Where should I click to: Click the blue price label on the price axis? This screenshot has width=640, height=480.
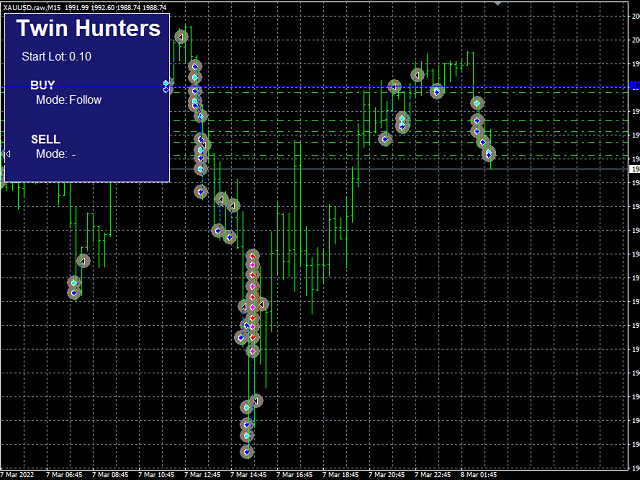(635, 86)
